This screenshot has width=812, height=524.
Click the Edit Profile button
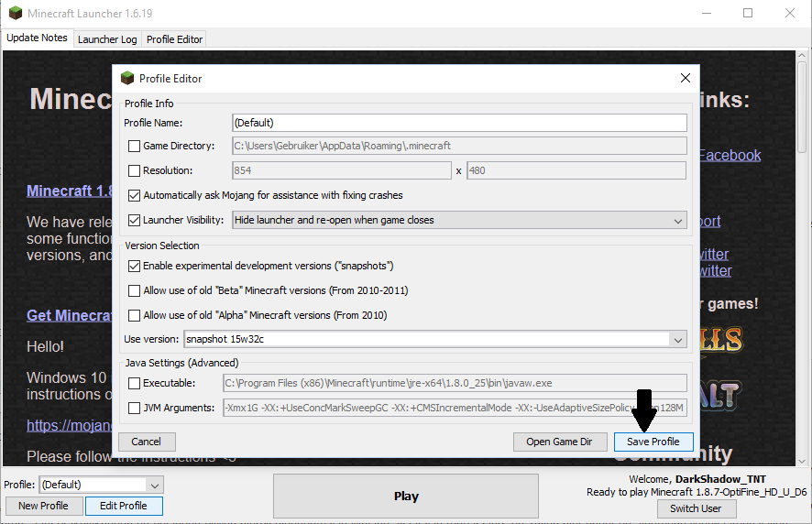(124, 506)
